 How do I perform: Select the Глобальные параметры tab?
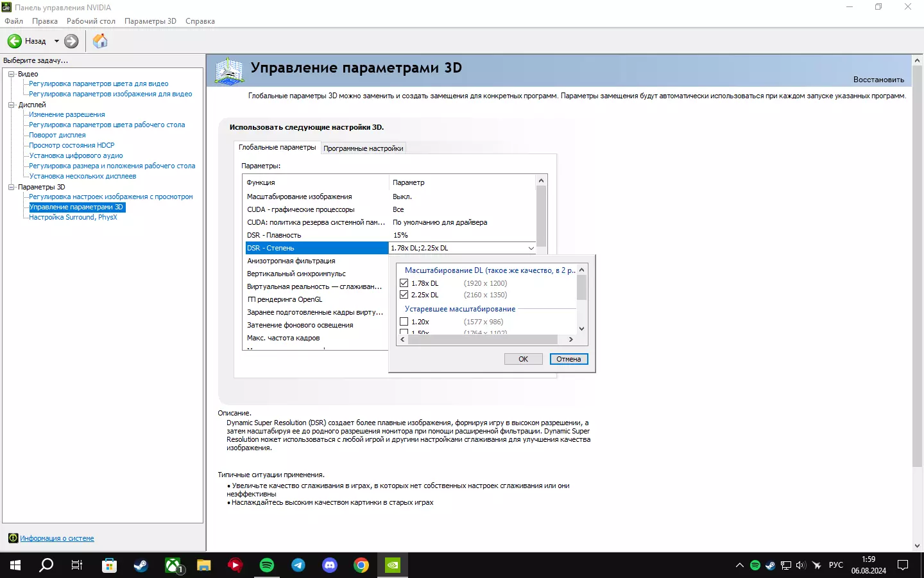point(277,147)
